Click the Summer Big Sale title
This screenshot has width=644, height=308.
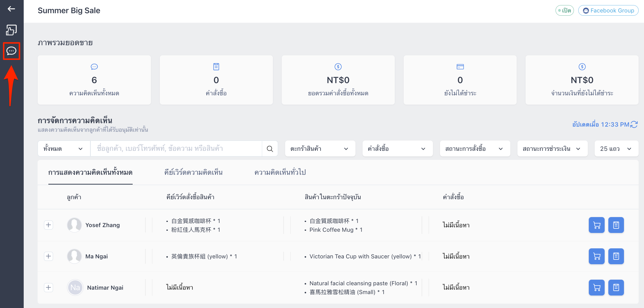point(69,11)
